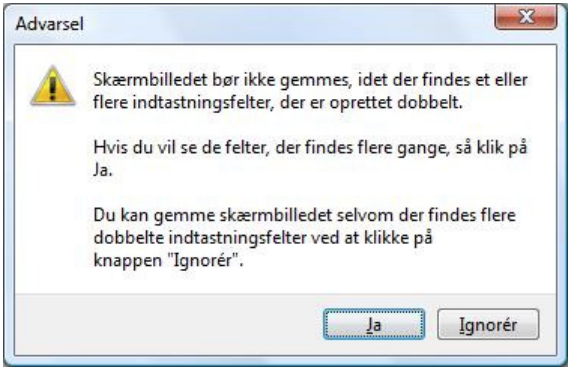Click the exclamation mark inside the warning icon
The image size is (572, 369).
(x=53, y=88)
